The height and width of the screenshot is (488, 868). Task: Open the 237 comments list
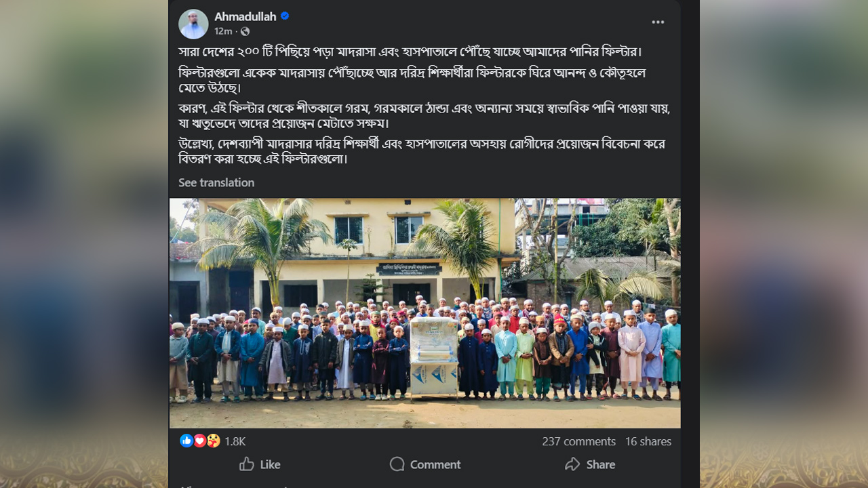(578, 441)
